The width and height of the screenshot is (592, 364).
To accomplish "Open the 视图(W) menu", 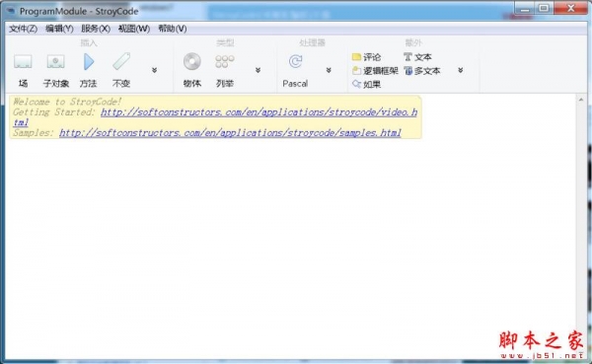I will point(134,29).
